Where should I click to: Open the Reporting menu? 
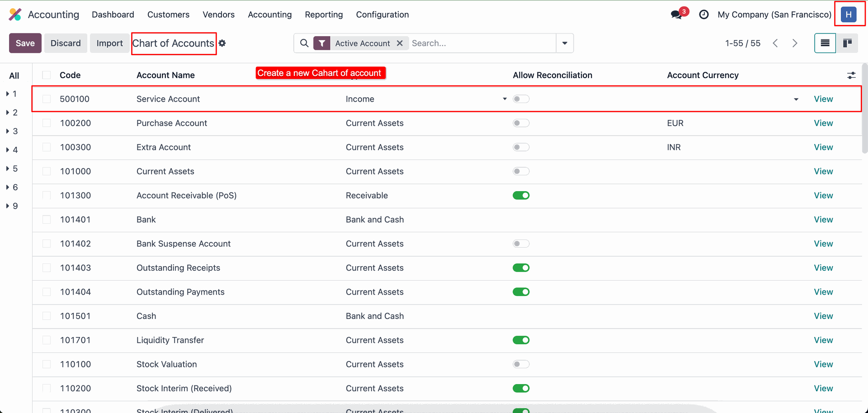click(324, 14)
